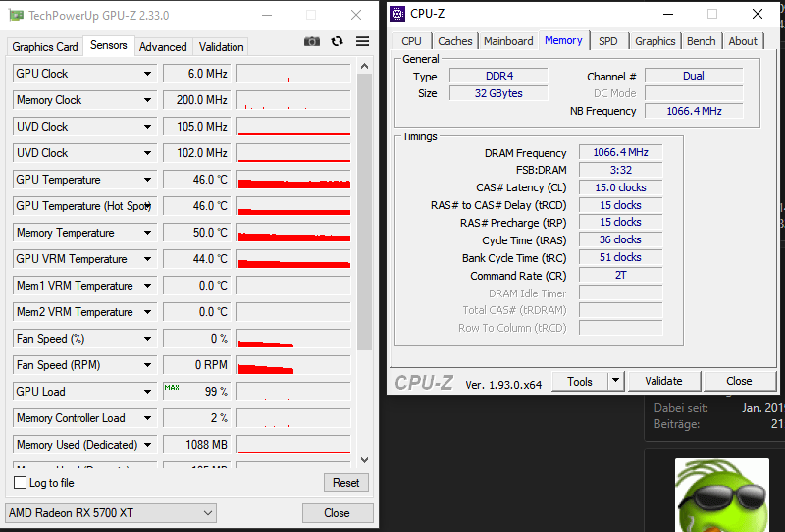Open the CPU-Z Mainboard tab
The width and height of the screenshot is (785, 532).
tap(508, 41)
